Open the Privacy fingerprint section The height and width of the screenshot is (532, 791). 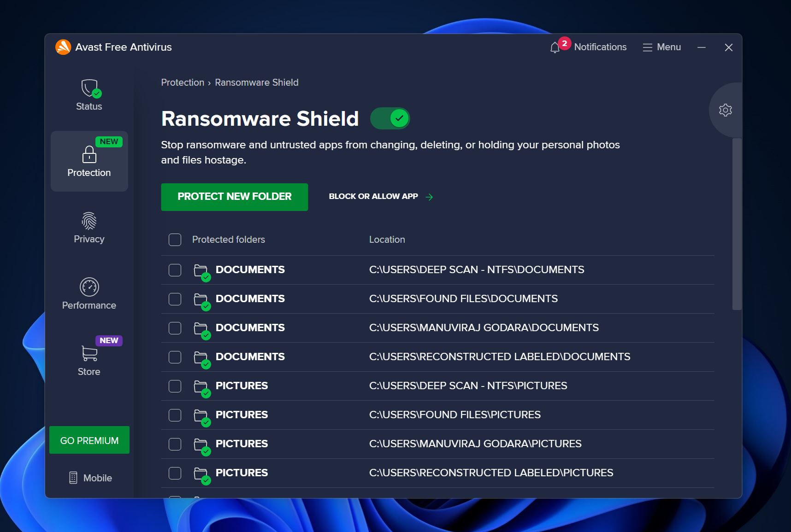pos(89,228)
